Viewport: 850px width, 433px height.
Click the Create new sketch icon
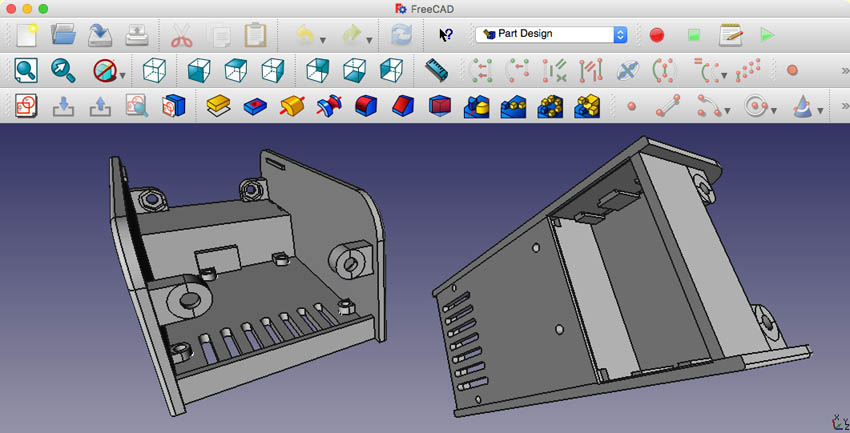(x=27, y=106)
